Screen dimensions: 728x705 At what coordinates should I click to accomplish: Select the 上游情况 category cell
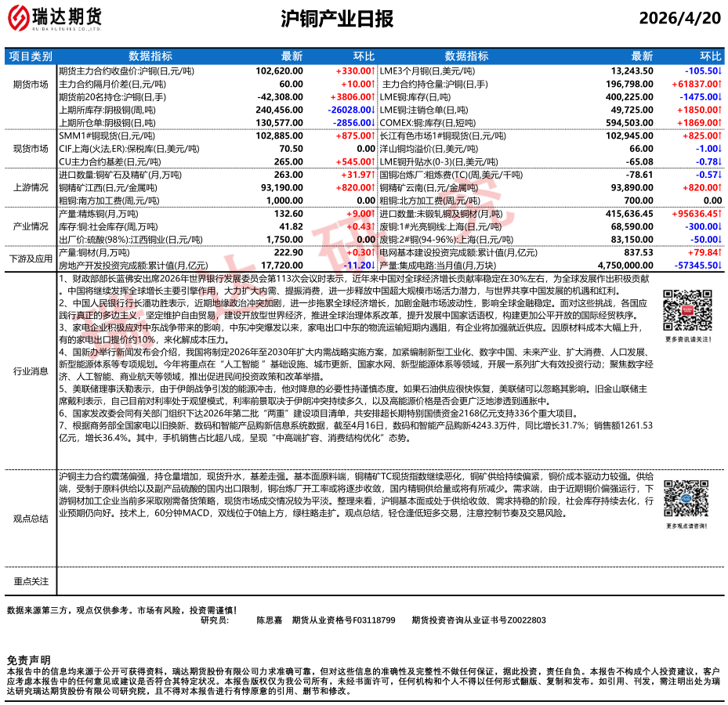pos(31,189)
